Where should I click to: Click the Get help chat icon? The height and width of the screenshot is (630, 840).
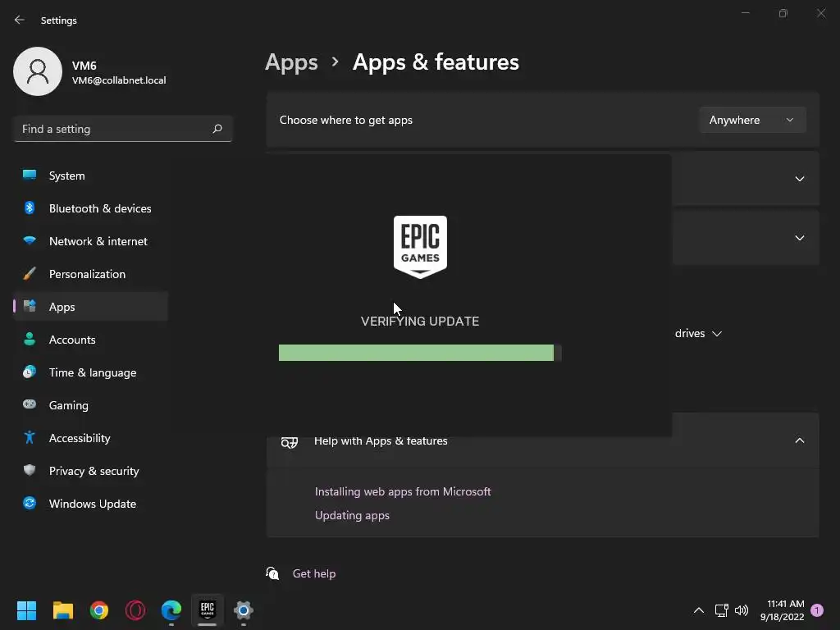(272, 573)
